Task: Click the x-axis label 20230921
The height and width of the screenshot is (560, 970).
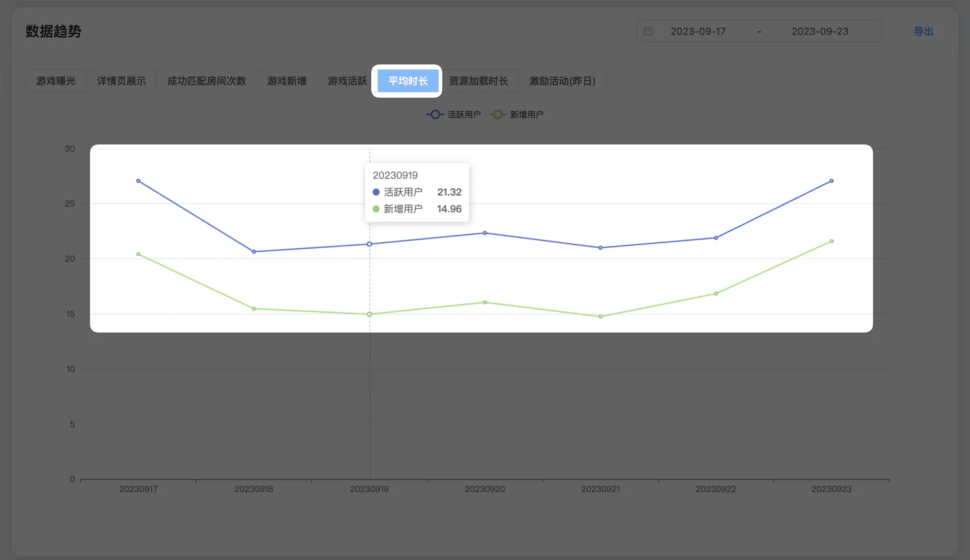Action: click(x=601, y=489)
